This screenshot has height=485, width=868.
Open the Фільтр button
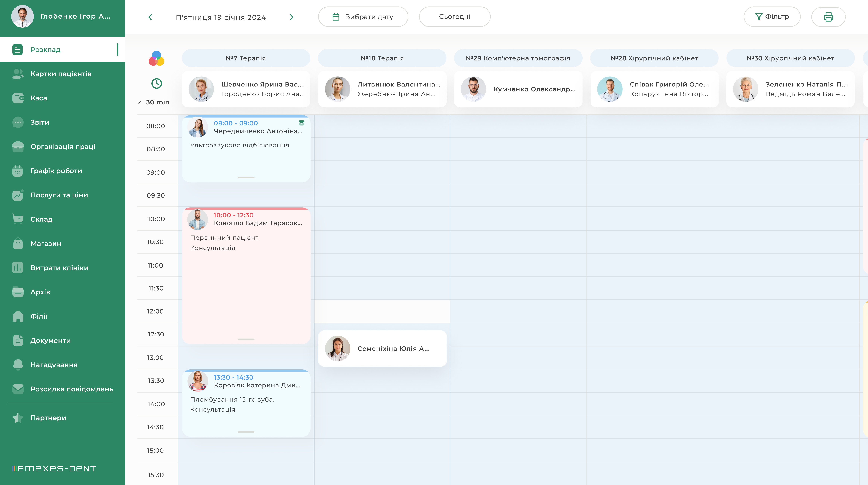pyautogui.click(x=772, y=17)
